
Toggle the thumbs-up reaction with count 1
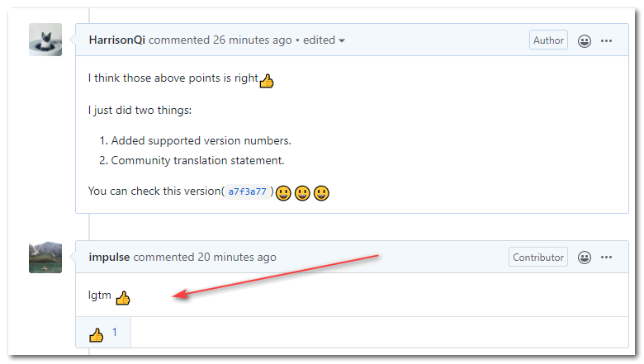click(x=103, y=333)
